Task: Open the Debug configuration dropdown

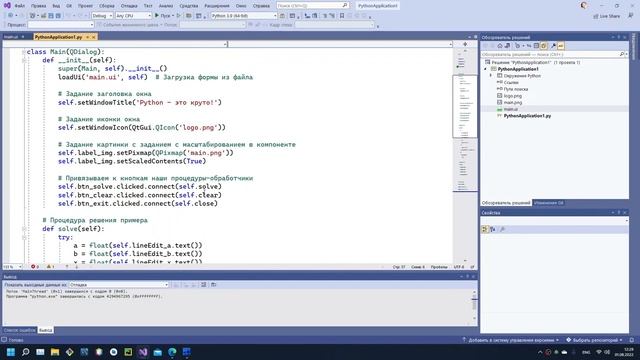Action: (x=102, y=16)
